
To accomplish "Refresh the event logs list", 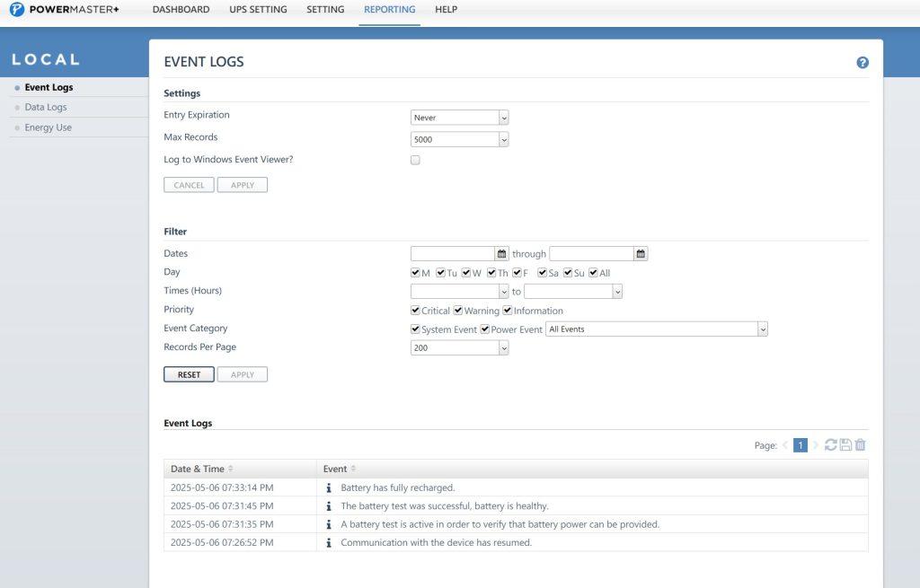I will (x=830, y=445).
